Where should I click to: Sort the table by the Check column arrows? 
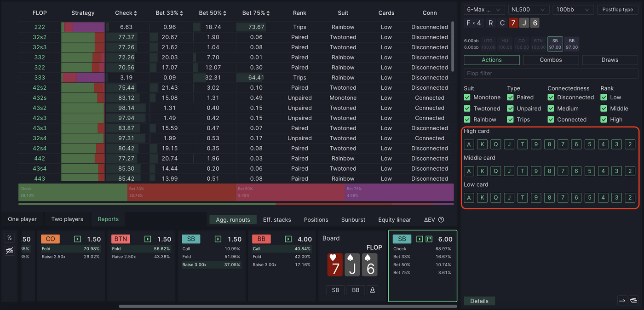point(135,13)
